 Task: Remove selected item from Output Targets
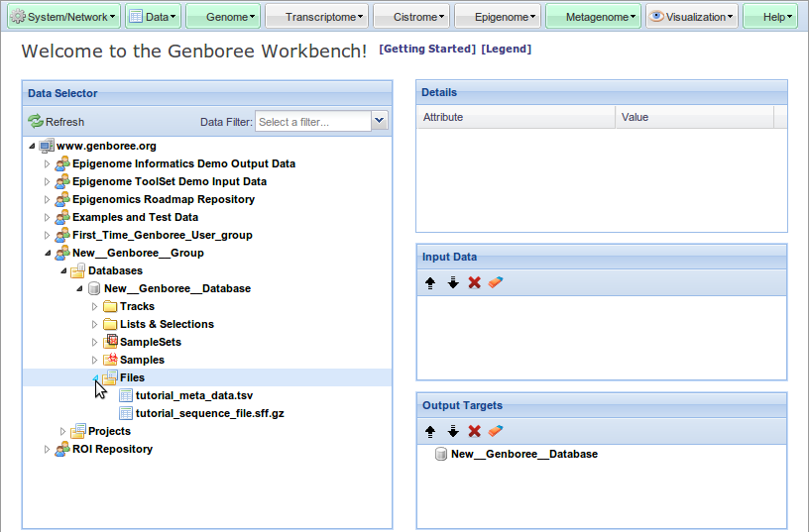(x=474, y=432)
